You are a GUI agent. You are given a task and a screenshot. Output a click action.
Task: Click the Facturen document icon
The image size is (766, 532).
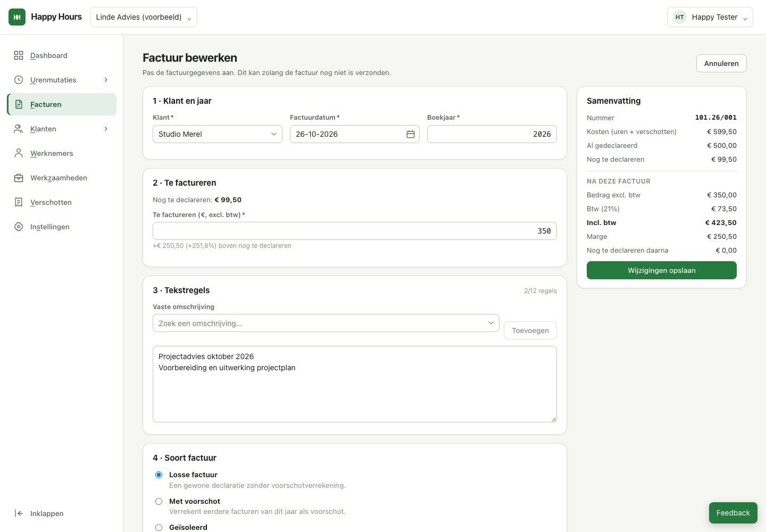click(x=19, y=104)
